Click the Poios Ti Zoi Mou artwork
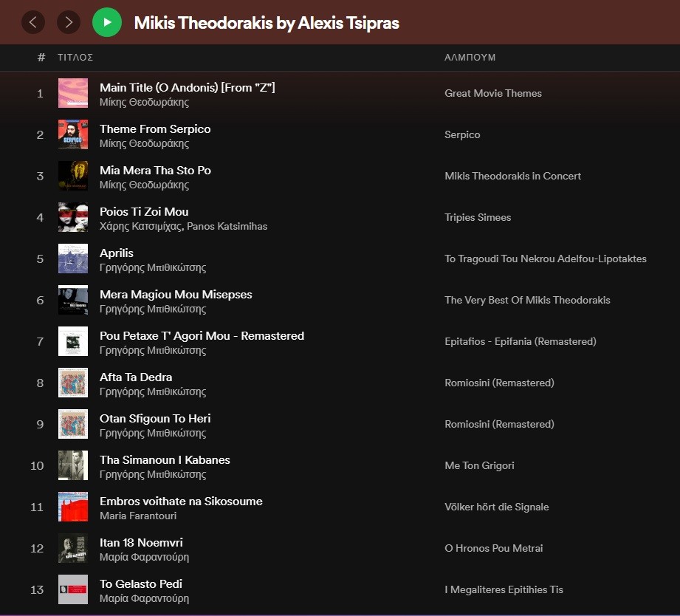This screenshot has height=616, width=680. pos(73,217)
